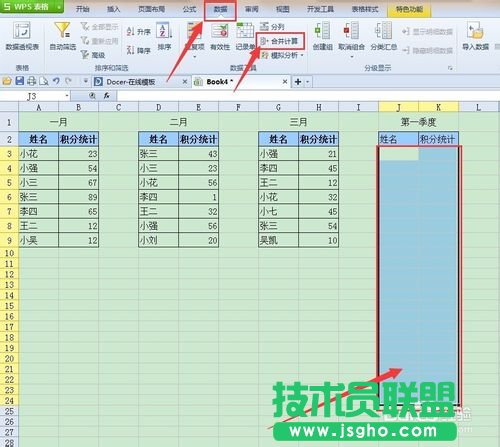Open the 记录单 record form

245,36
